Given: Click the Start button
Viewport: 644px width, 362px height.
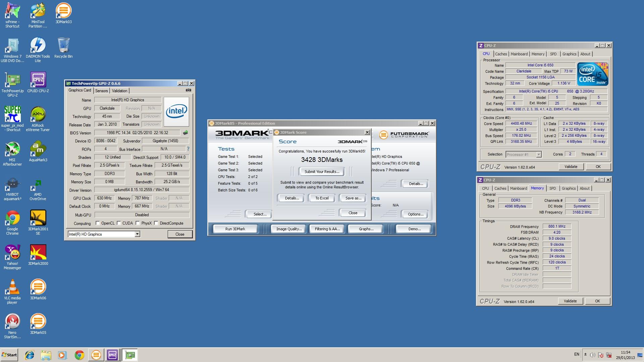Looking at the screenshot, I should click(x=9, y=355).
